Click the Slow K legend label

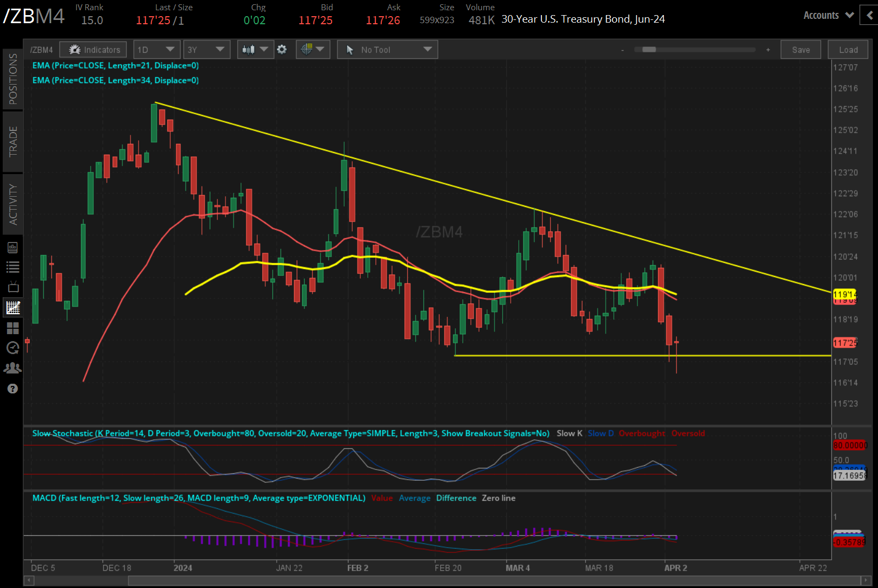(570, 433)
